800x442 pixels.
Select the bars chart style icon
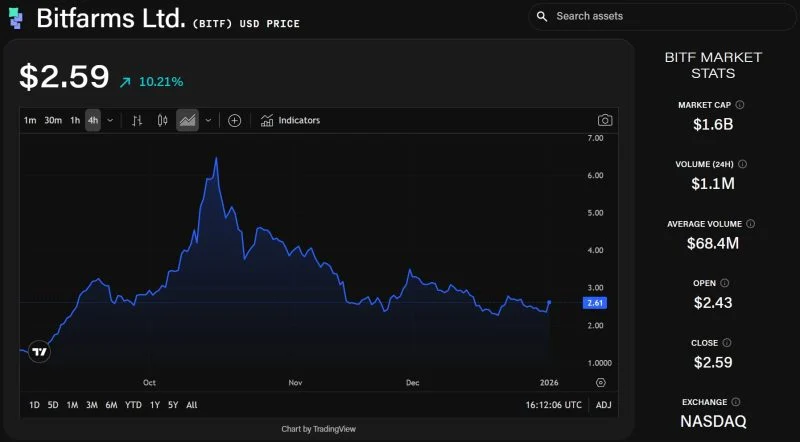(137, 121)
